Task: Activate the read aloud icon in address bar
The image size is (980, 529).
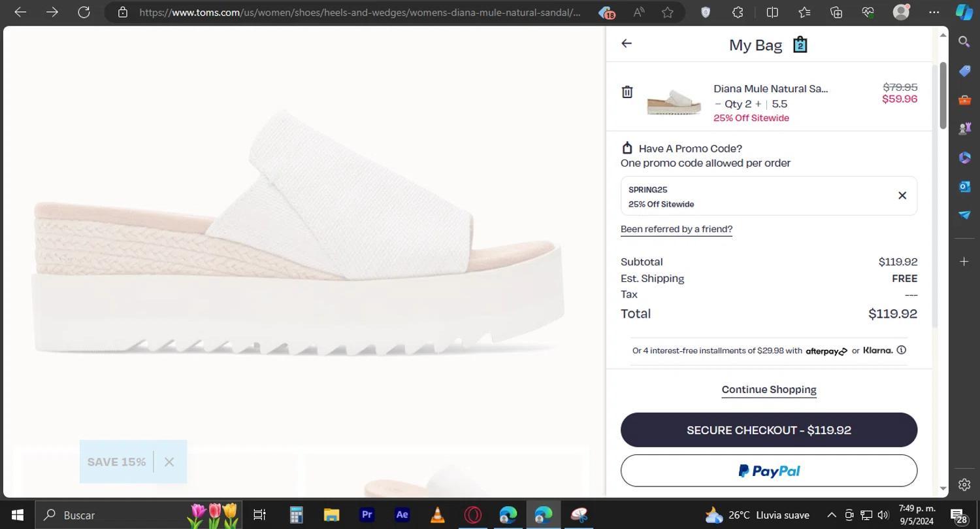Action: click(x=638, y=12)
